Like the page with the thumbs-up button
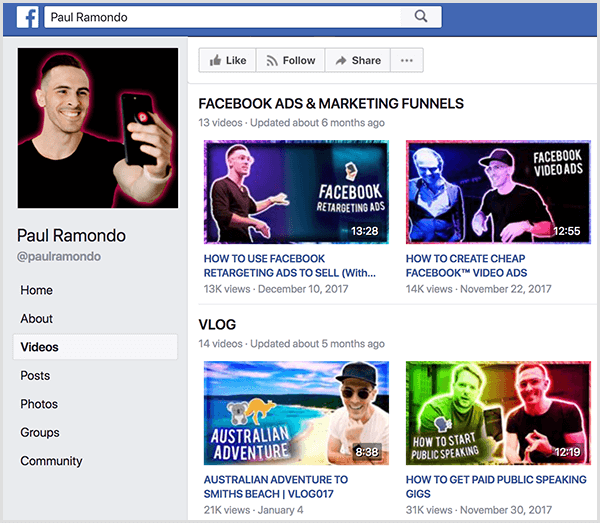This screenshot has height=523, width=600. [227, 60]
